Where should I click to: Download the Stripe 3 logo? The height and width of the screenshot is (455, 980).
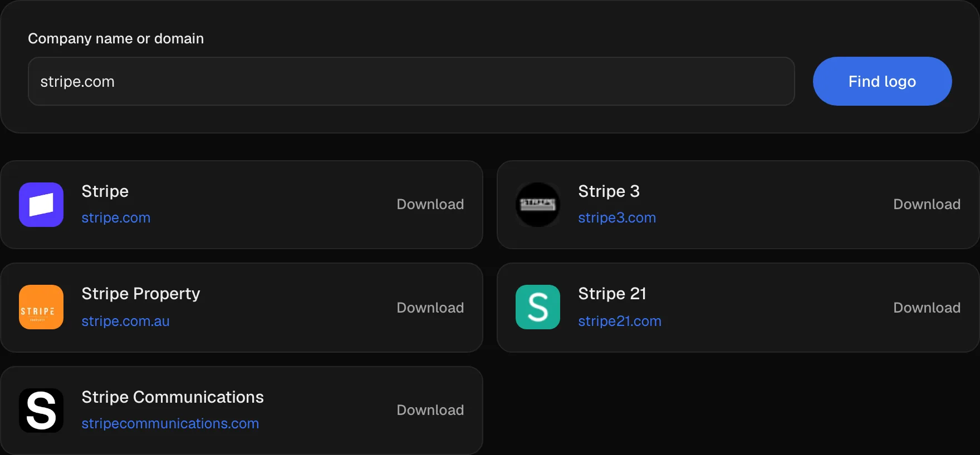click(927, 204)
